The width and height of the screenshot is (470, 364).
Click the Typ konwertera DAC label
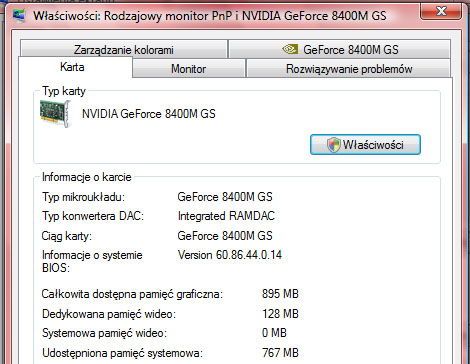point(93,216)
